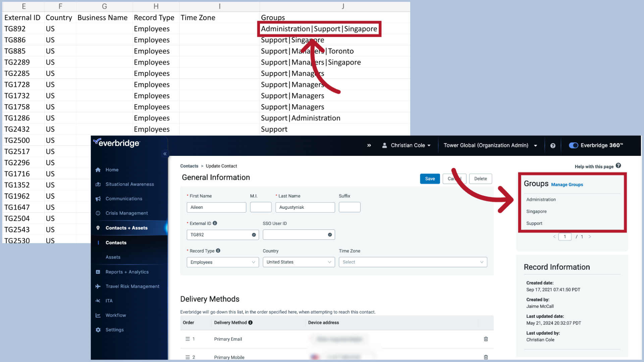Click the Save button
The image size is (644, 362).
click(x=430, y=179)
